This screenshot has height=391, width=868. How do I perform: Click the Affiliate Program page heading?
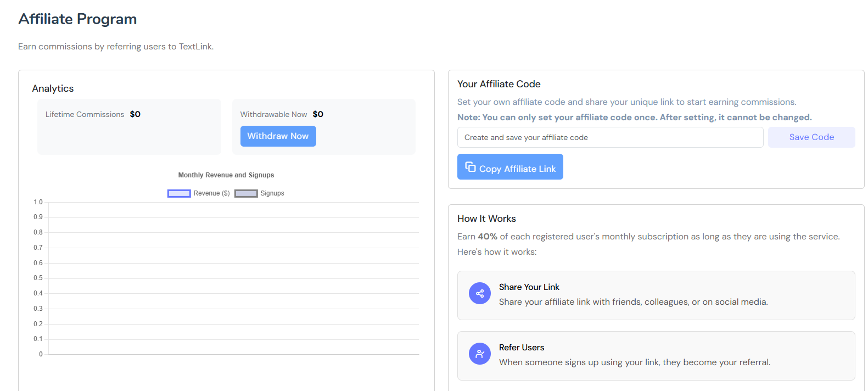(x=77, y=19)
